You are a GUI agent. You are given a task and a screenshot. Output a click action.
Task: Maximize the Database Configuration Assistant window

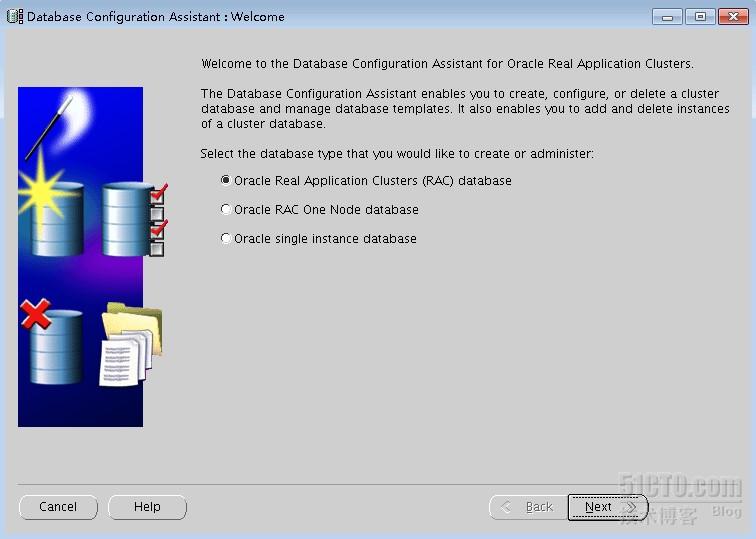point(700,17)
